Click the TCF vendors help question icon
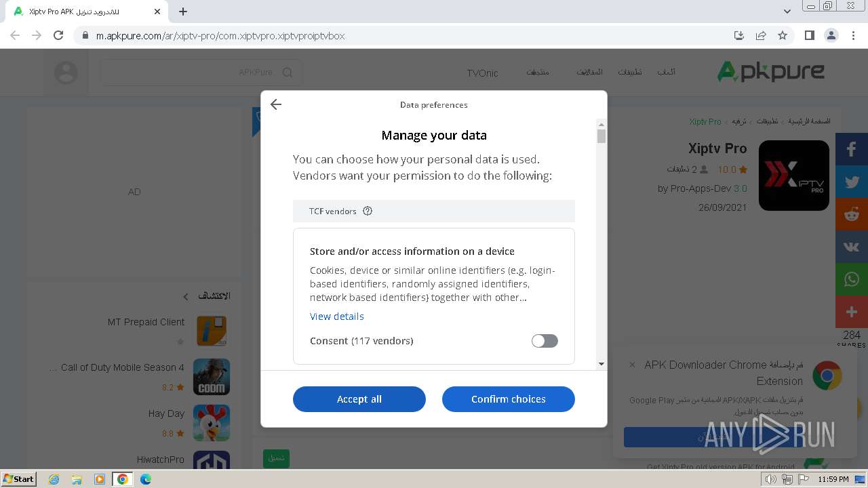Screen dimensions: 868x488 point(368,211)
